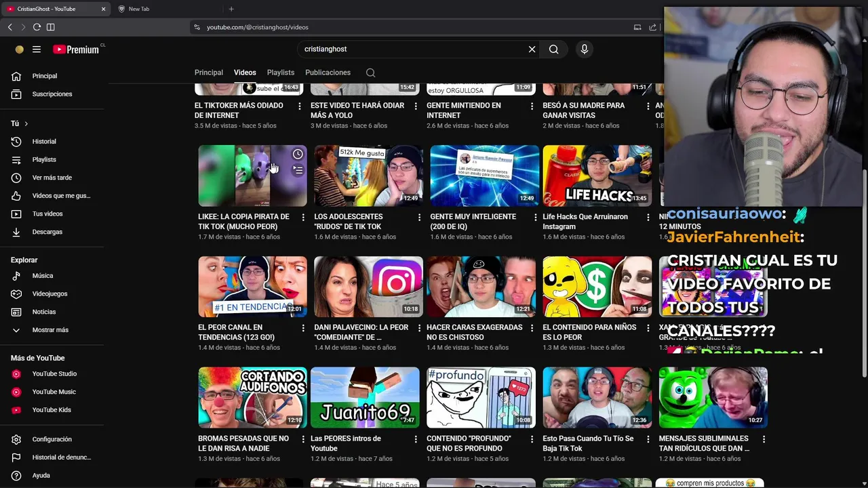Go to Suscripciones in sidebar

point(52,94)
